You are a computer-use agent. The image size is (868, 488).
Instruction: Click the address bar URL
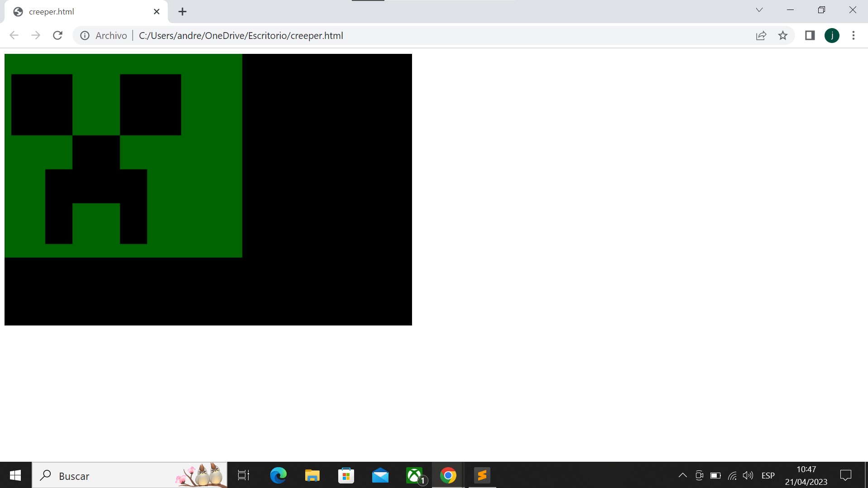click(241, 35)
